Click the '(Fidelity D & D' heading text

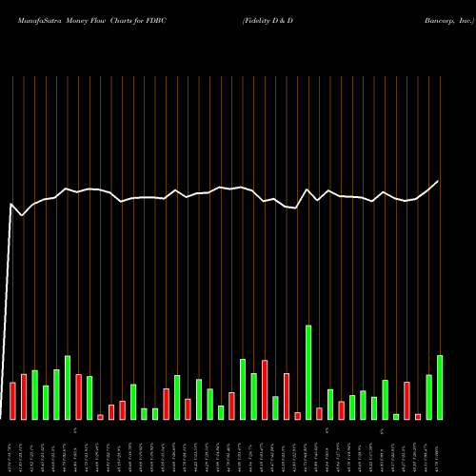(x=268, y=21)
